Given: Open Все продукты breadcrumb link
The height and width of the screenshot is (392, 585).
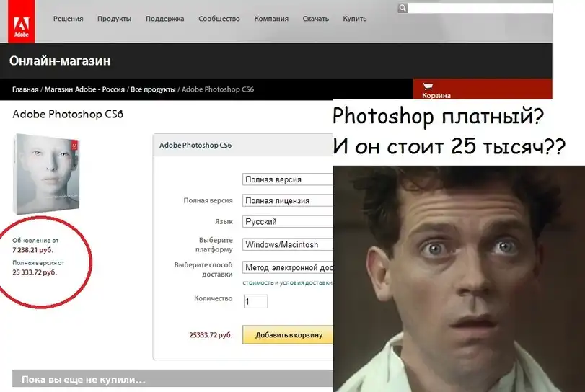Looking at the screenshot, I should 152,89.
